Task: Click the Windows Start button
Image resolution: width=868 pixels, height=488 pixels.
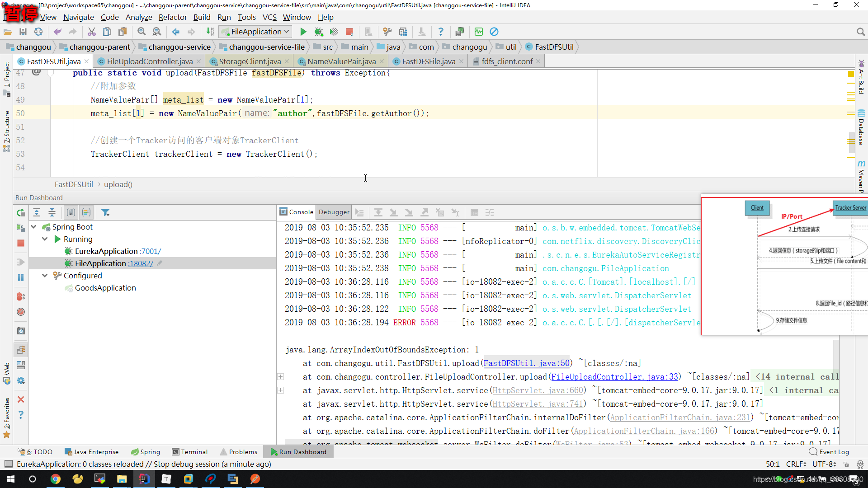Action: click(x=11, y=479)
